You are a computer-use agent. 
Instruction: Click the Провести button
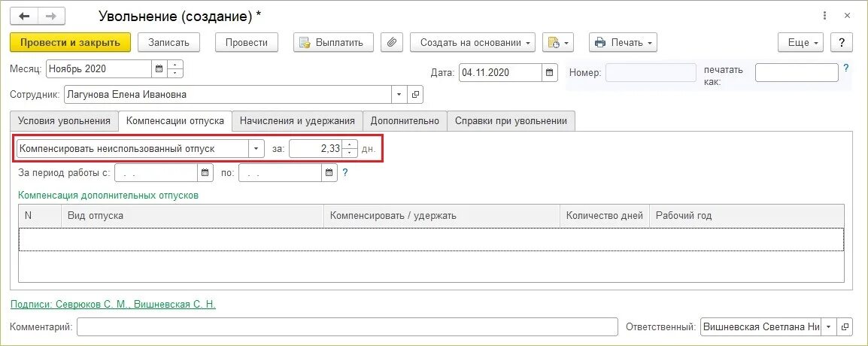pyautogui.click(x=247, y=43)
